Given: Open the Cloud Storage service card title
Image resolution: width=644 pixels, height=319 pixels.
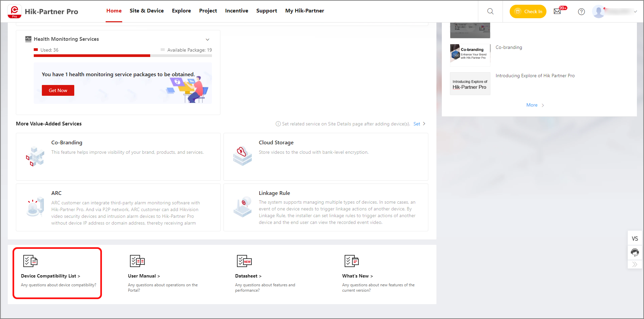Looking at the screenshot, I should coord(276,143).
